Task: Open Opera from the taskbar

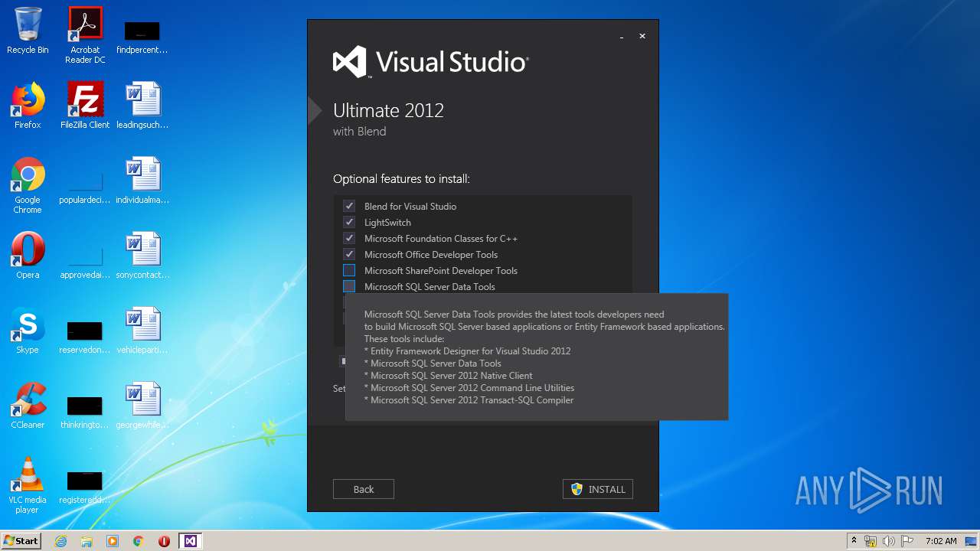Action: coord(164,541)
